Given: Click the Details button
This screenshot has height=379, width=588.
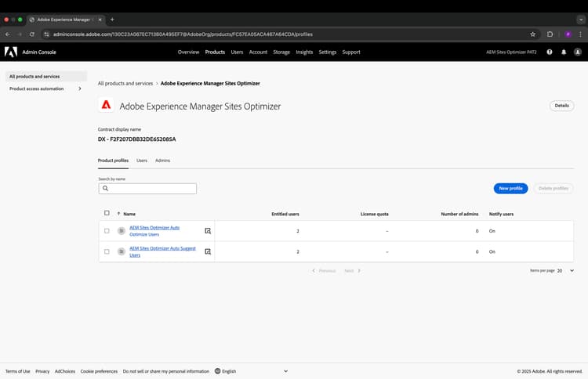Looking at the screenshot, I should coord(562,106).
